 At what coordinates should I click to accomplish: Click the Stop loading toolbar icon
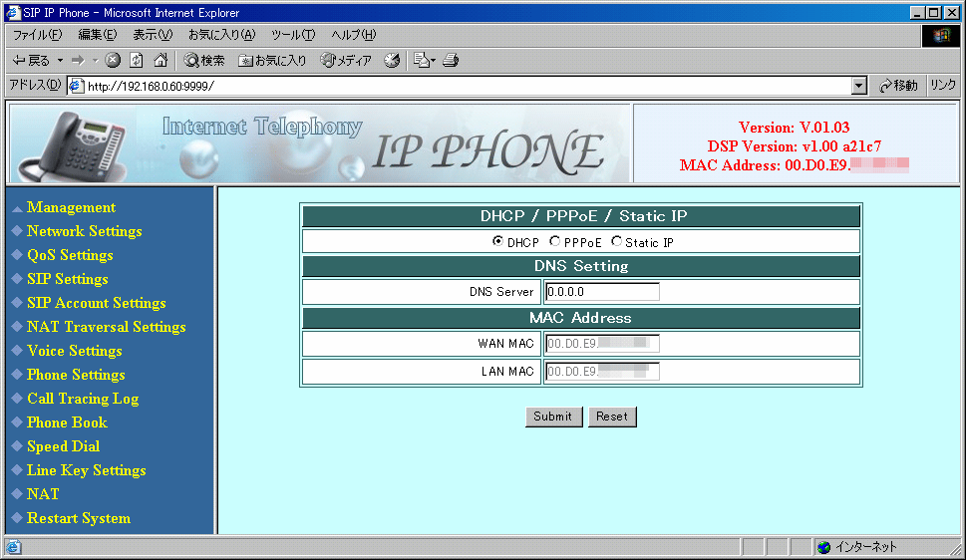(113, 61)
